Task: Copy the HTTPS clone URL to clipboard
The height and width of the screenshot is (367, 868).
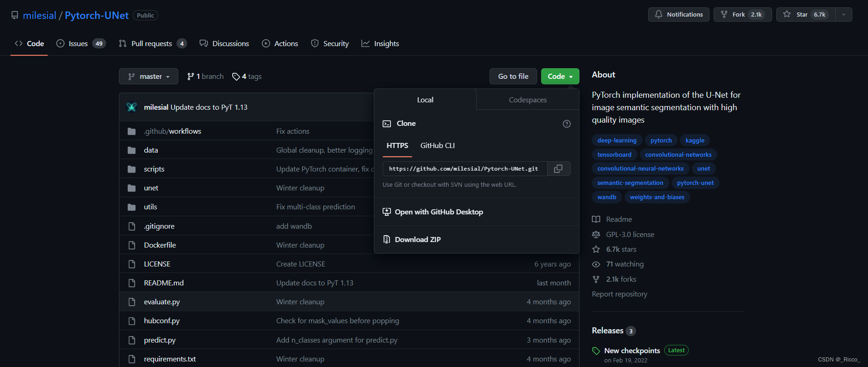Action: point(558,169)
